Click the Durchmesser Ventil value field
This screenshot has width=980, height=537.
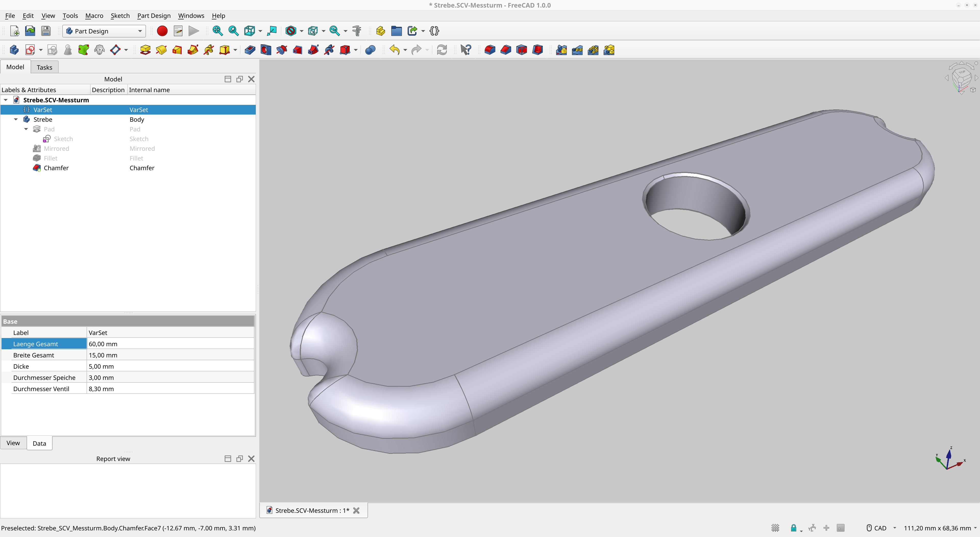[x=170, y=389]
